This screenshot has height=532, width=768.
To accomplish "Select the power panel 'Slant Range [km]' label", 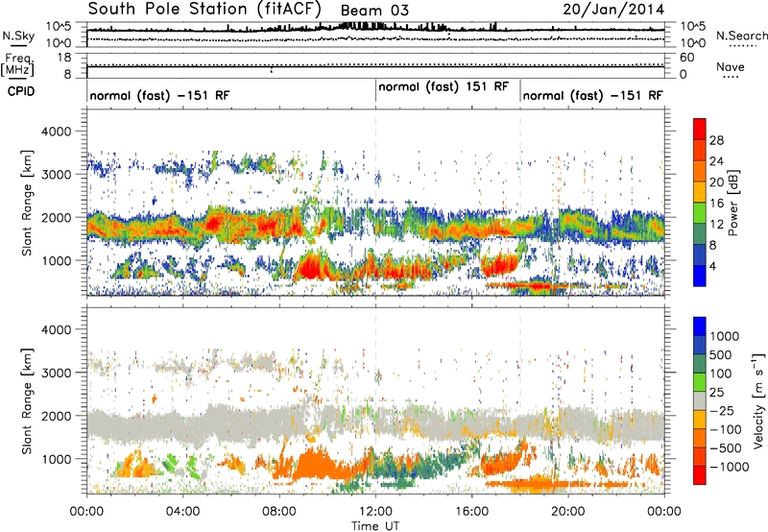I will pos(27,203).
